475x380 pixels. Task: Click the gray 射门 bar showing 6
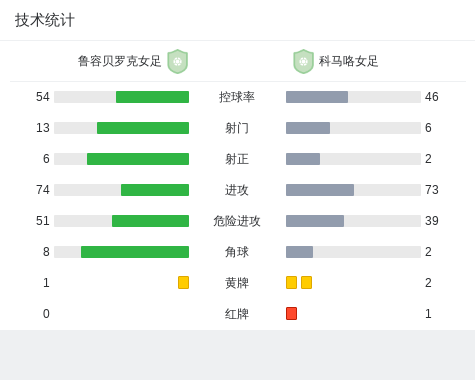coord(308,128)
